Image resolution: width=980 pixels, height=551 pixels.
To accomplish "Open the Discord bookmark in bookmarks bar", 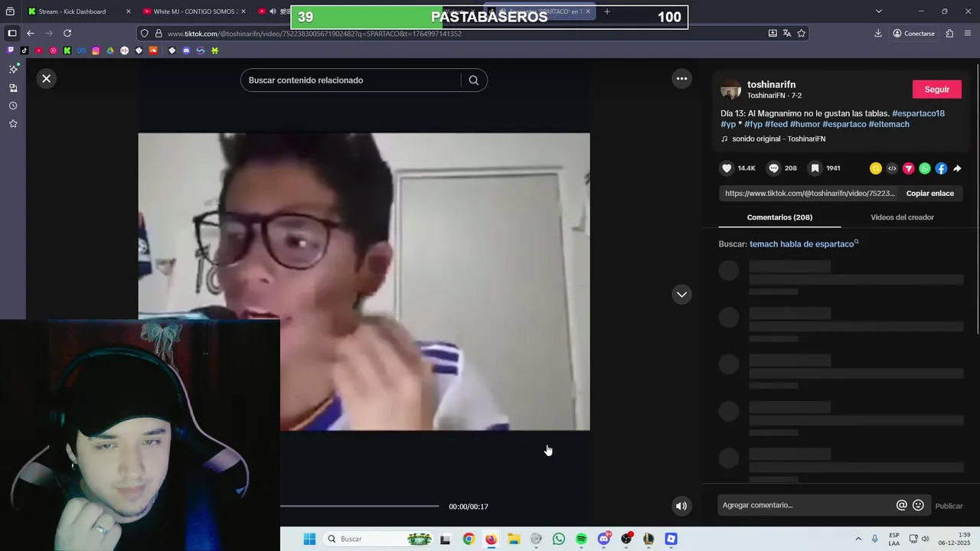I will coord(186,51).
